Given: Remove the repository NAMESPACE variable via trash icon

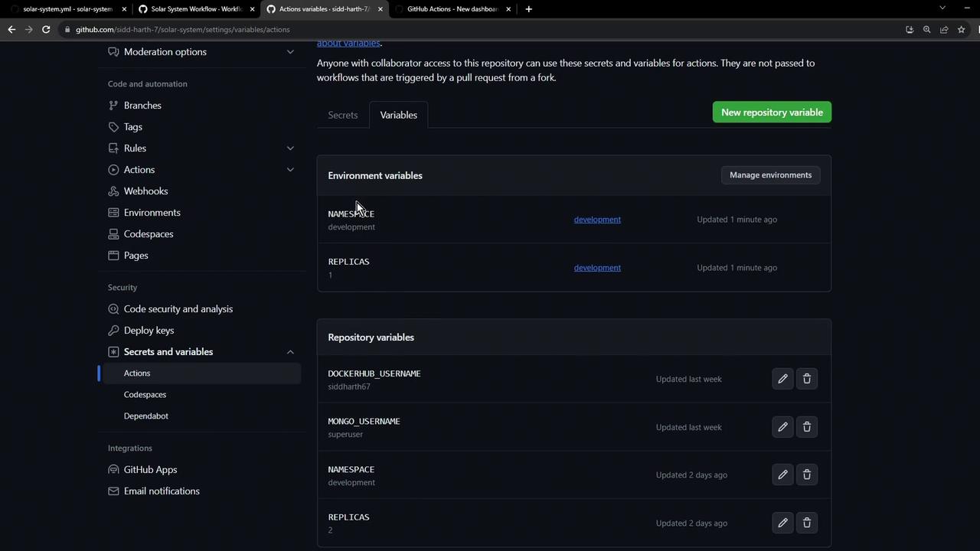Looking at the screenshot, I should [x=807, y=475].
